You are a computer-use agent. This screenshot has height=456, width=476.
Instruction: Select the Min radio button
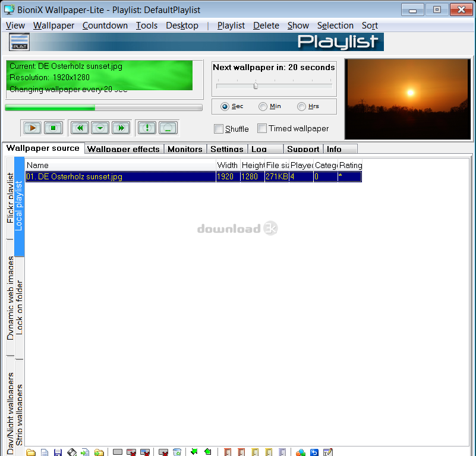263,106
